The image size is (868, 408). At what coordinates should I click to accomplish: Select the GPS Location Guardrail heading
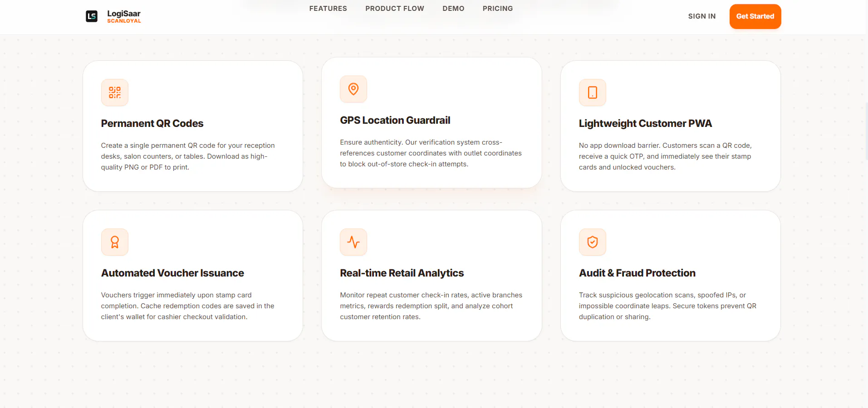[395, 120]
